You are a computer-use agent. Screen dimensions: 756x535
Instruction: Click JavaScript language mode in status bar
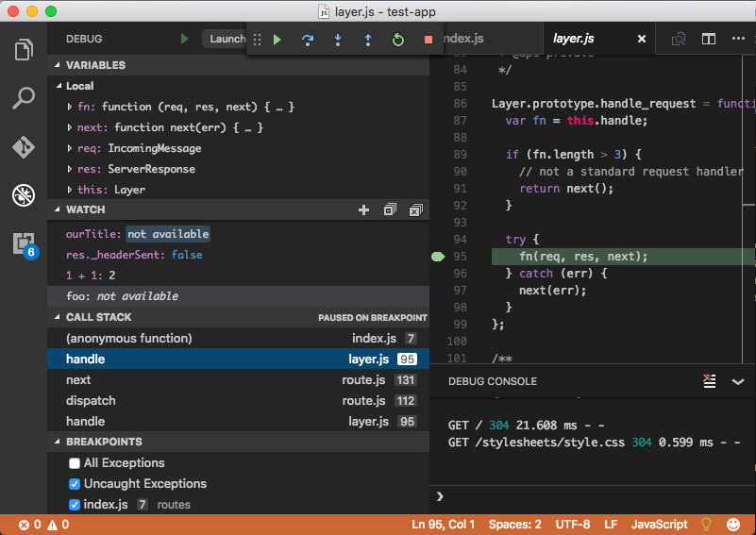pyautogui.click(x=659, y=524)
